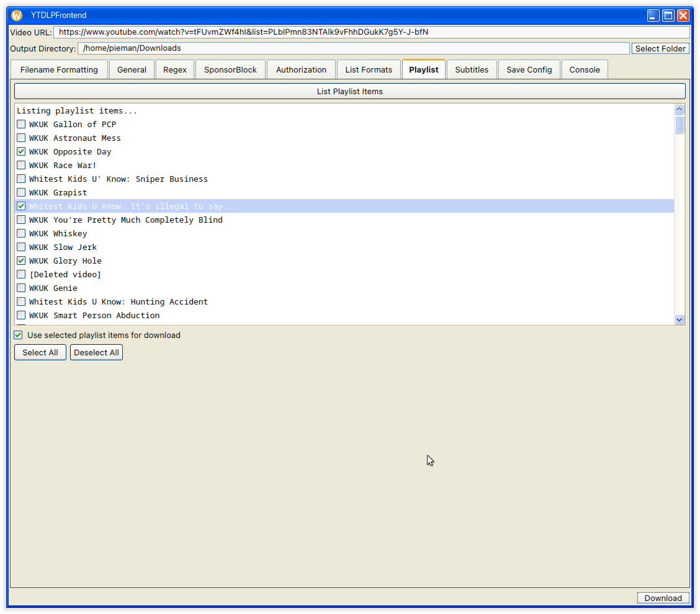Viewport: 700px width, 614px height.
Task: Select the WKUK Grapist row text
Action: 58,192
